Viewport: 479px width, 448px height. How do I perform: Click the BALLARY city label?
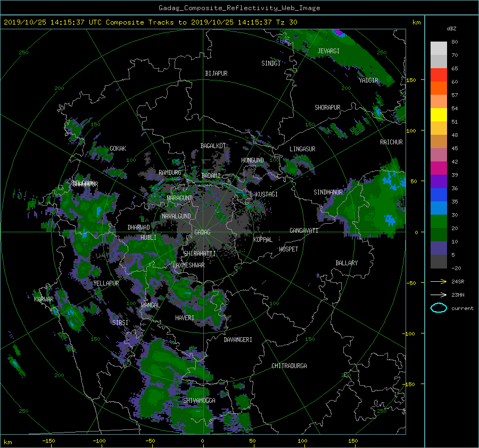[x=346, y=263]
